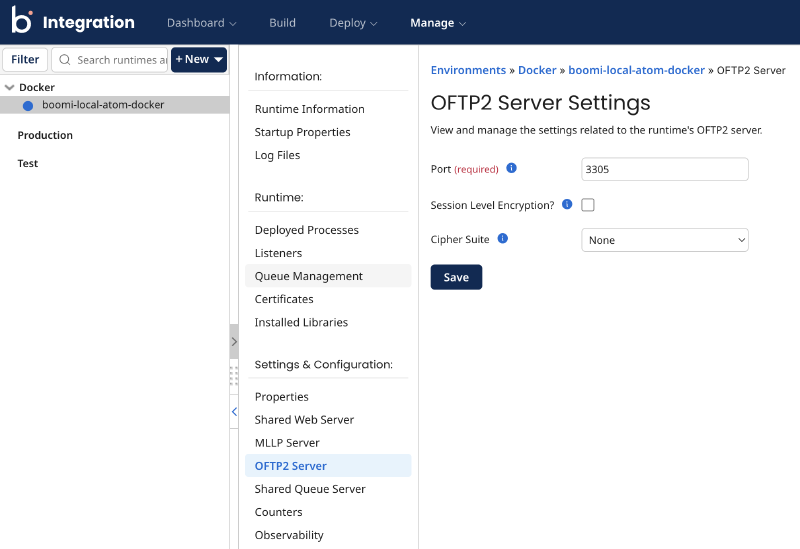Follow the Docker breadcrumb link
The image size is (800, 549).
[x=537, y=70]
